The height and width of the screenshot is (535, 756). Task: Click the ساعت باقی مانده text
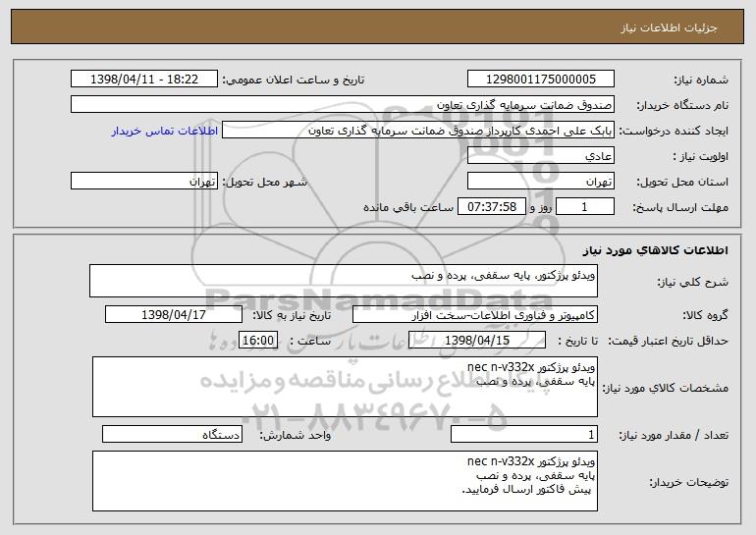click(408, 207)
